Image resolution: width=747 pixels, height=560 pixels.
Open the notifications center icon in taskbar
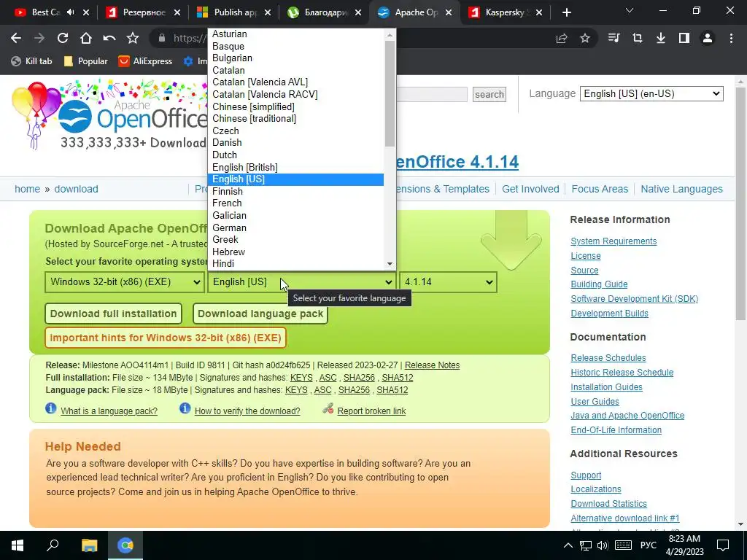723,545
